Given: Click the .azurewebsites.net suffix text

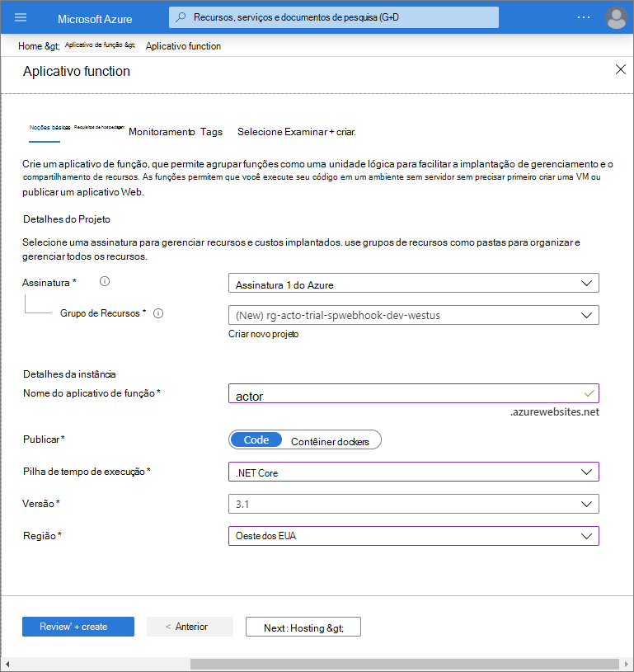Looking at the screenshot, I should [554, 412].
